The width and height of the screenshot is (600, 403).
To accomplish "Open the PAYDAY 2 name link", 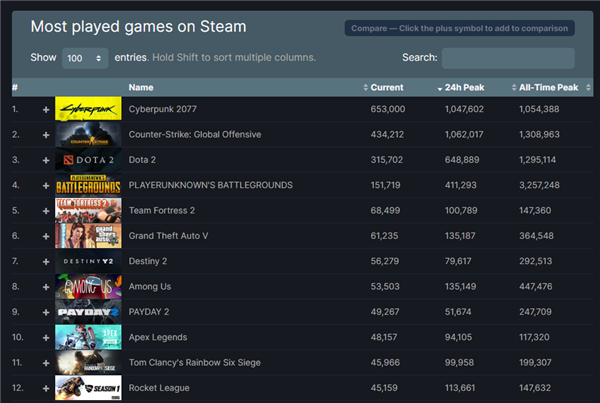I will [x=149, y=312].
